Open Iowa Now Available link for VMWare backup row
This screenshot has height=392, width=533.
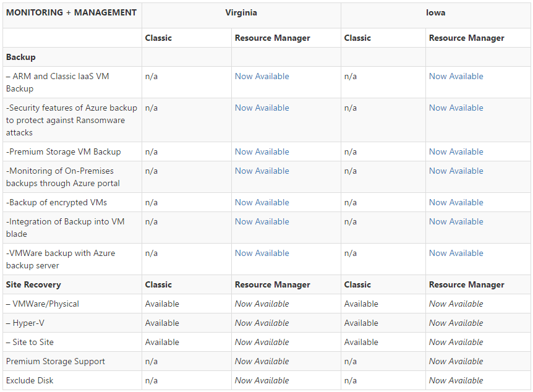[x=456, y=253]
